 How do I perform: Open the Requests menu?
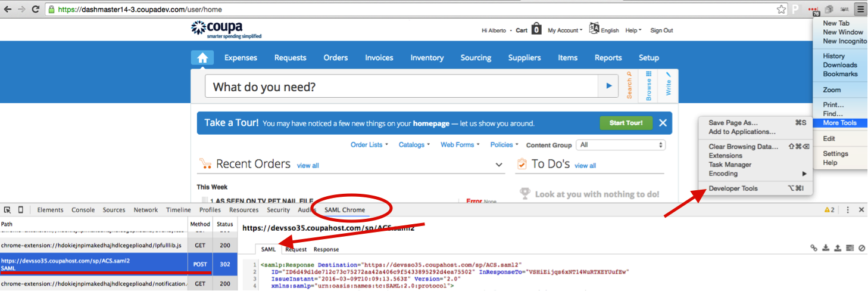click(x=290, y=58)
